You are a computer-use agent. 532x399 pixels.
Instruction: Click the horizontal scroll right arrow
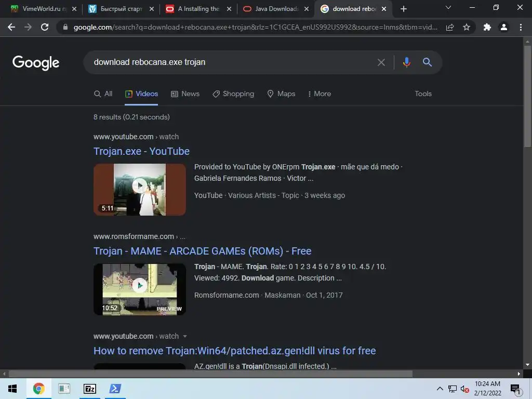(x=519, y=374)
